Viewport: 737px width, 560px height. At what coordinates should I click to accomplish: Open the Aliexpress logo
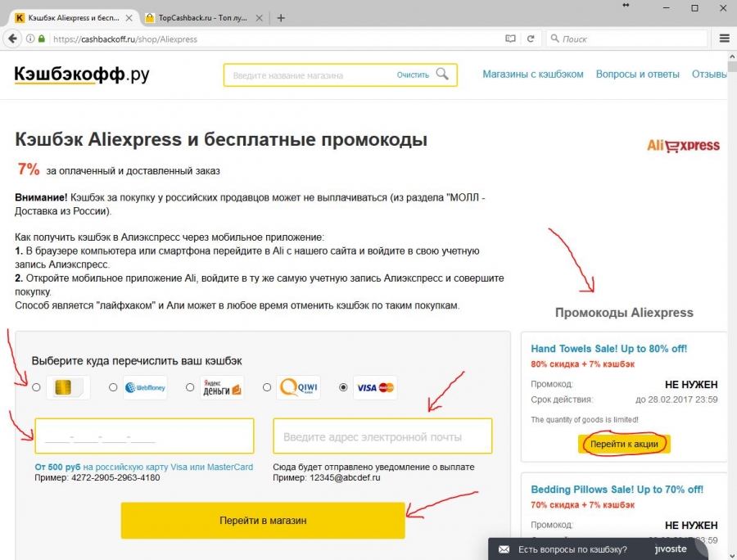coord(683,146)
